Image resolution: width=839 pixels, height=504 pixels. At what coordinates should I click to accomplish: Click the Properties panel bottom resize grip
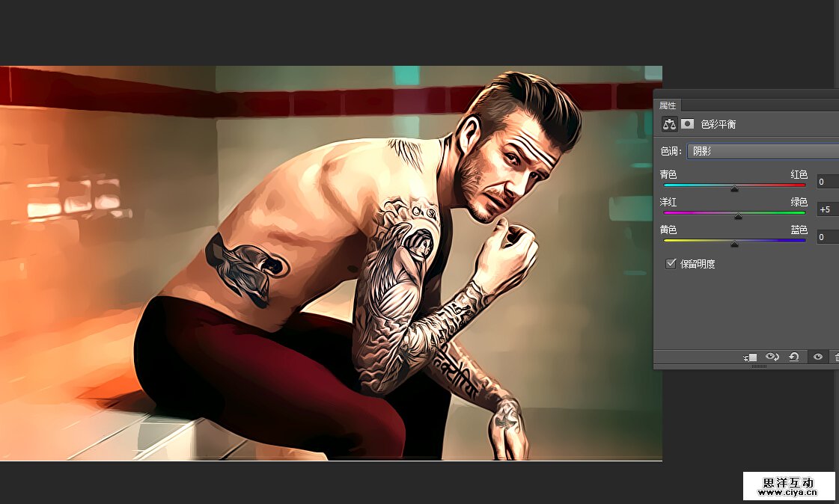[759, 366]
